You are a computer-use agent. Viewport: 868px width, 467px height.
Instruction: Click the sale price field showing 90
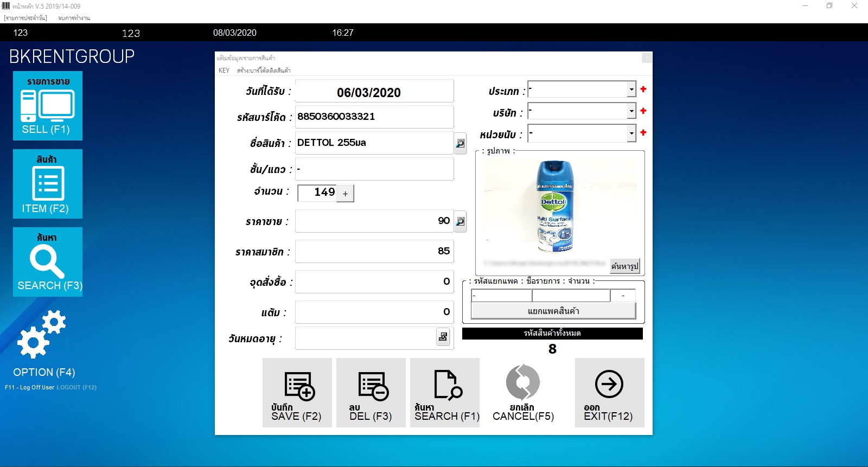[374, 221]
